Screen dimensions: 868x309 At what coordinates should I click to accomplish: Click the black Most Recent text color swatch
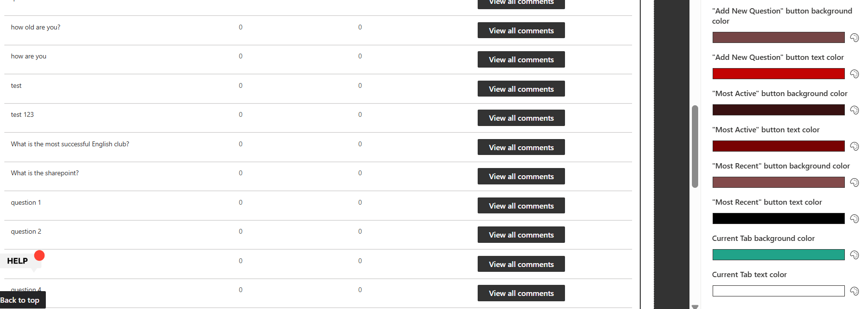pos(778,219)
